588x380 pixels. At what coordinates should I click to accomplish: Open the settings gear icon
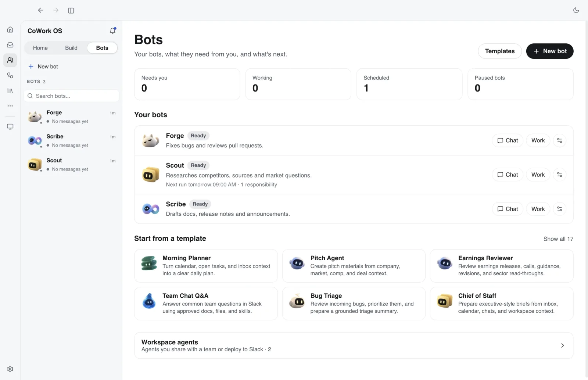coord(10,369)
